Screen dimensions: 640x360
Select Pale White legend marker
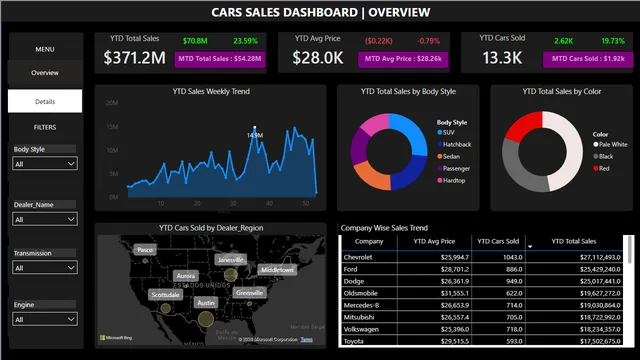pyautogui.click(x=596, y=144)
